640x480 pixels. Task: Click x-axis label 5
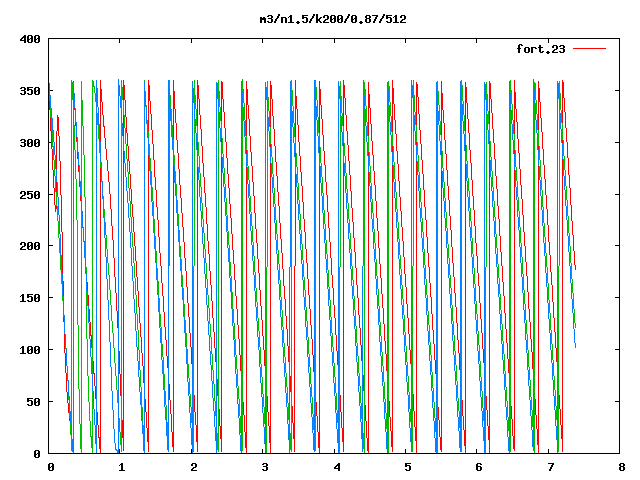tap(408, 467)
